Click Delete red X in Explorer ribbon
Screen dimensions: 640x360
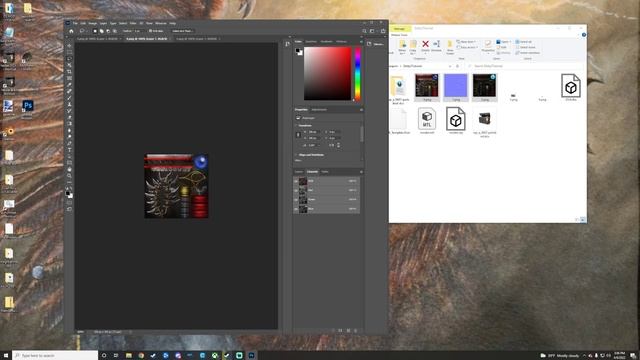click(x=425, y=44)
